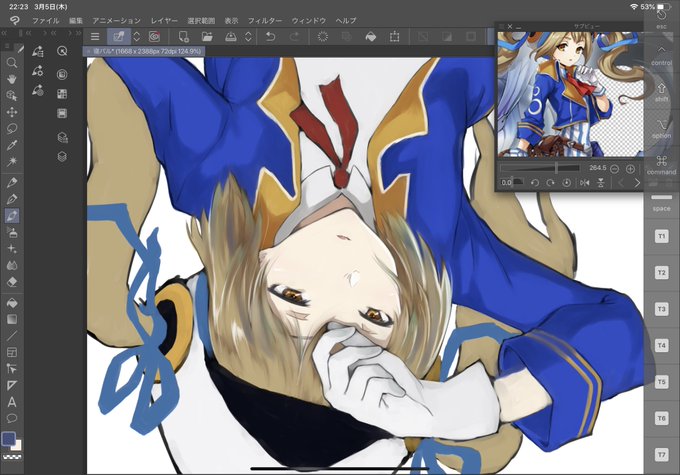Select the Fill bucket tool in tool palette
The height and width of the screenshot is (475, 680).
click(12, 303)
